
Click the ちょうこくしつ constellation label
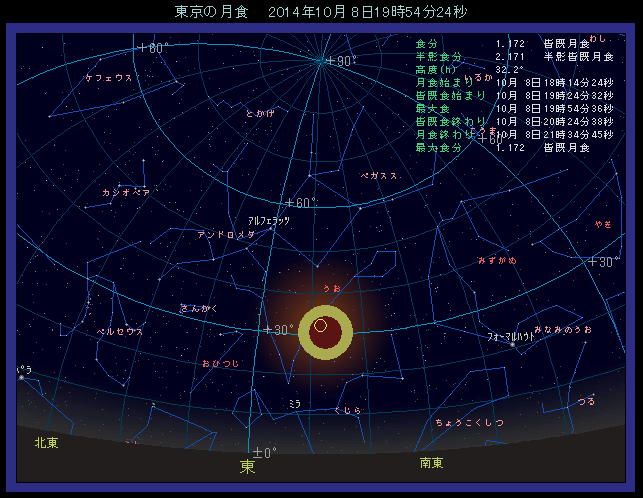[469, 423]
